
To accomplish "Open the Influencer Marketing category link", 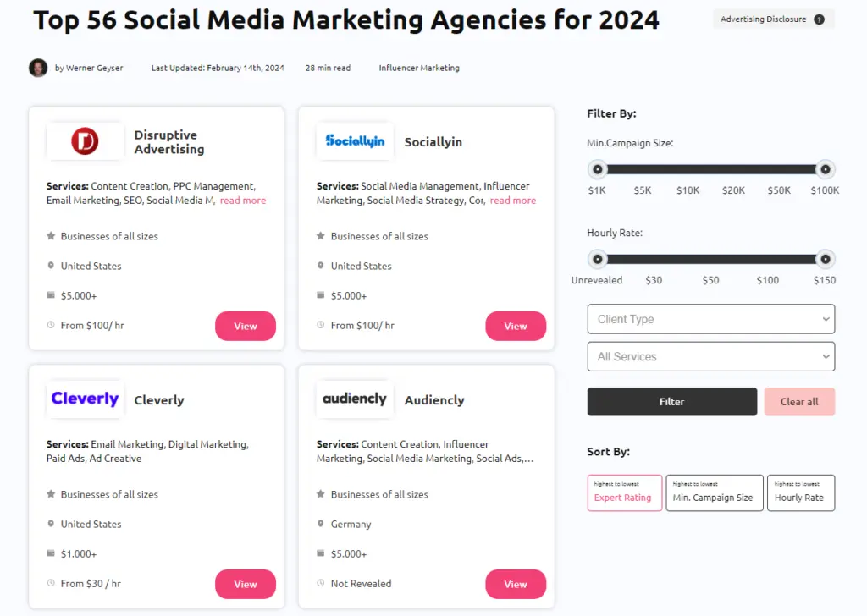I will [419, 68].
